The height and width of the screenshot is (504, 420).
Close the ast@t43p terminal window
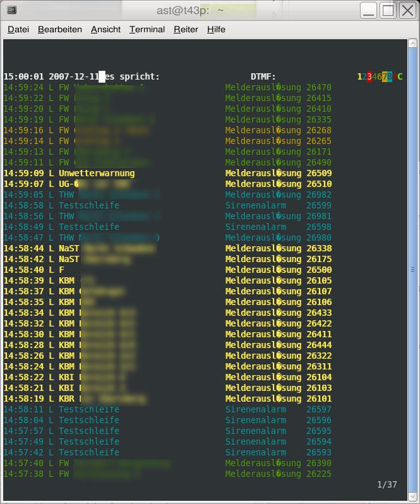(407, 10)
